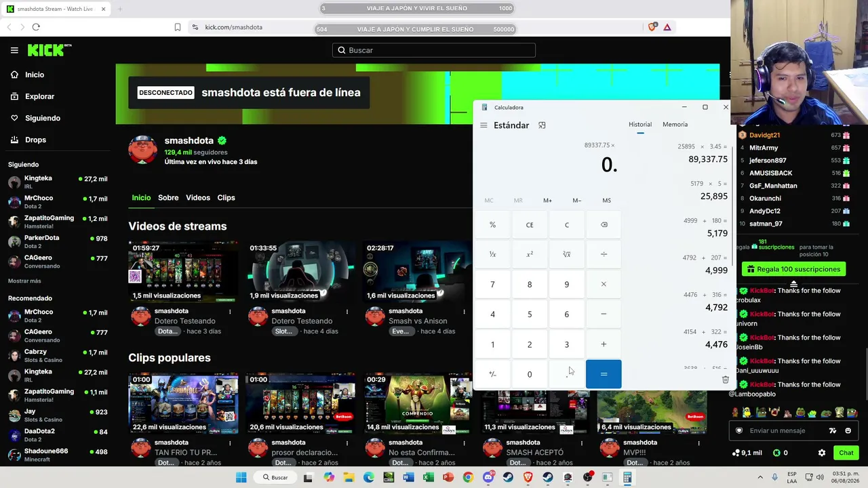Select the Inicio tab on smashdota channel
Viewport: 868px width, 488px height.
tap(141, 198)
